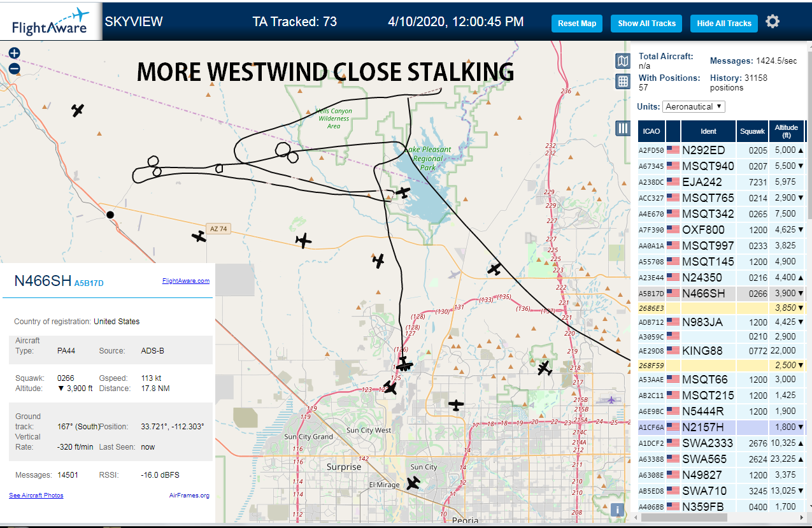Select the N24350 aircraft row
The width and height of the screenshot is (812, 528).
coord(722,278)
